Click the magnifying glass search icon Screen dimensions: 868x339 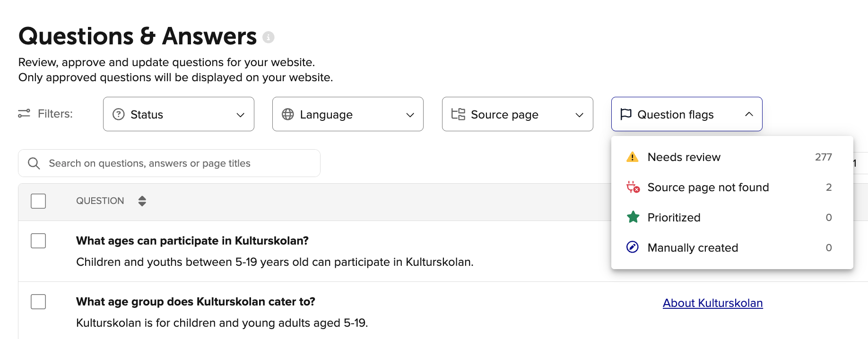34,163
